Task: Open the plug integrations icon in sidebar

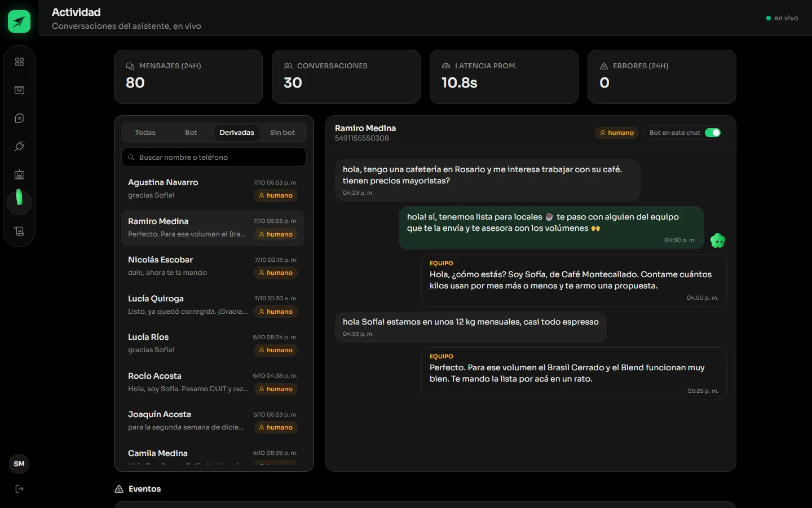Action: coord(19,146)
